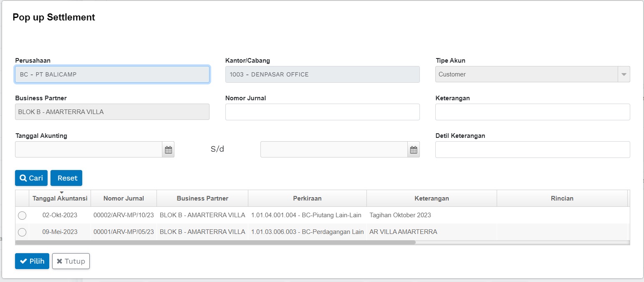The width and height of the screenshot is (644, 282).
Task: Click into the Keterangan text field
Action: pos(532,112)
